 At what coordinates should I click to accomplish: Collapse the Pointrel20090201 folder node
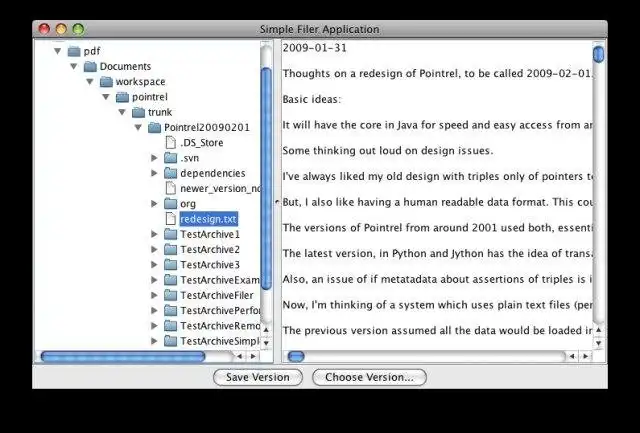click(x=138, y=128)
